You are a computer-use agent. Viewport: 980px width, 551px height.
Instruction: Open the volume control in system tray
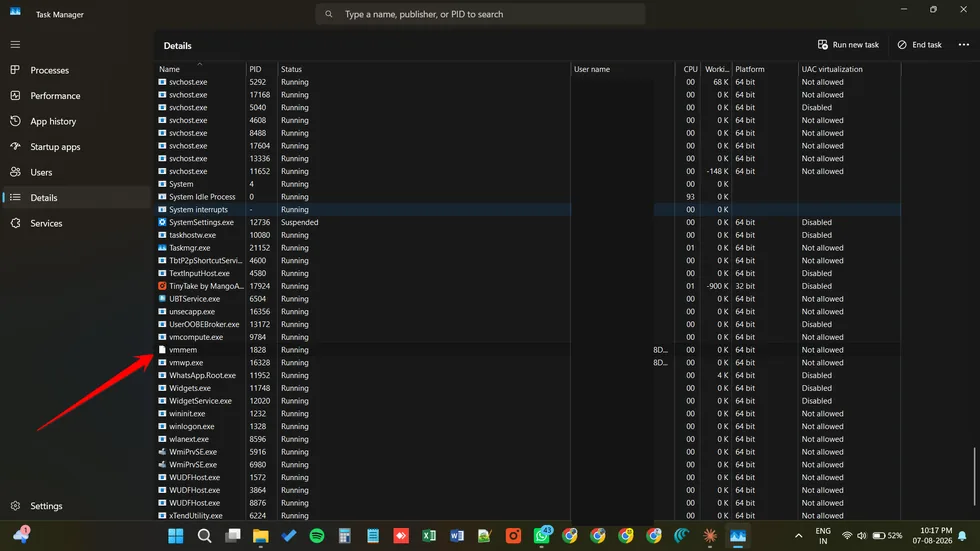point(862,536)
